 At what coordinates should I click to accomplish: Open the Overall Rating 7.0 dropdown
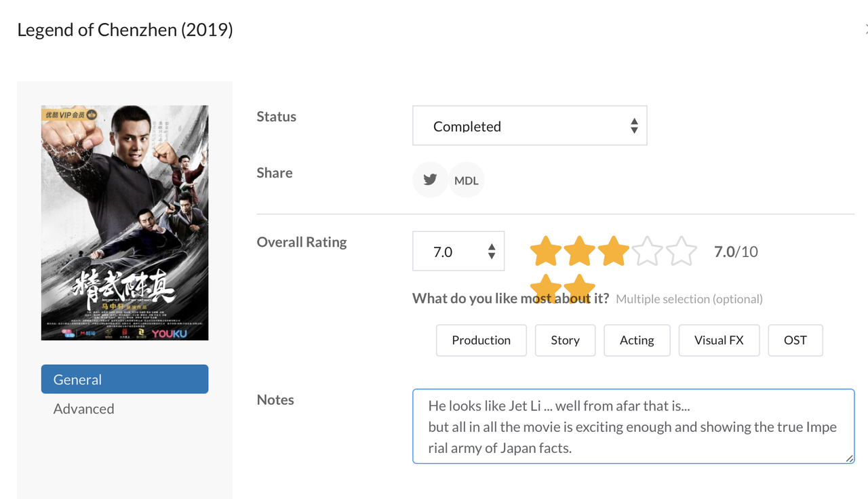click(x=458, y=252)
